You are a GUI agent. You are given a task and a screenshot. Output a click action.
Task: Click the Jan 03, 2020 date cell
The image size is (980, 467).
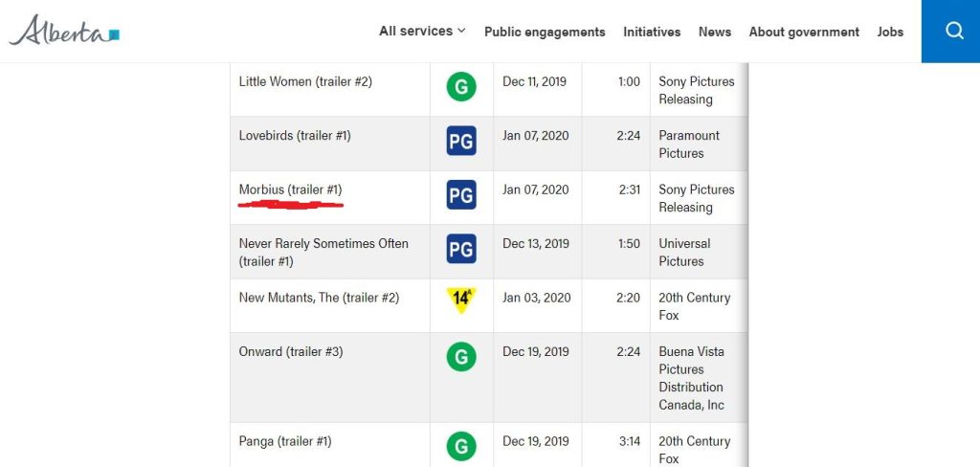[537, 298]
